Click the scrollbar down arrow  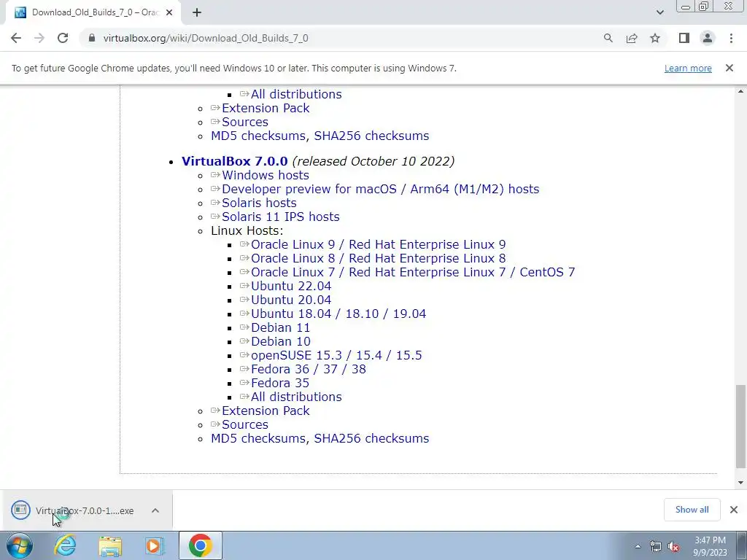[740, 483]
